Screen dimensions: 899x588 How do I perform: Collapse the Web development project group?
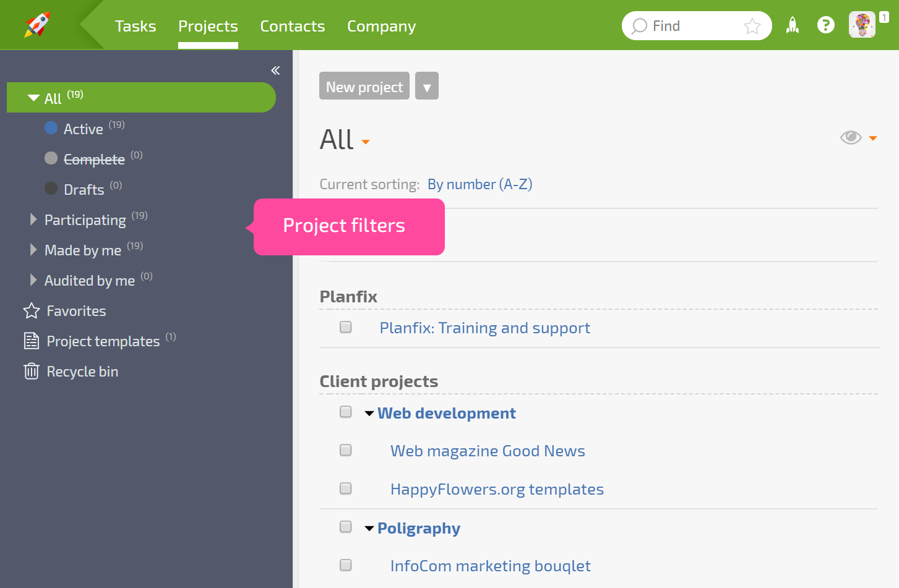[369, 413]
